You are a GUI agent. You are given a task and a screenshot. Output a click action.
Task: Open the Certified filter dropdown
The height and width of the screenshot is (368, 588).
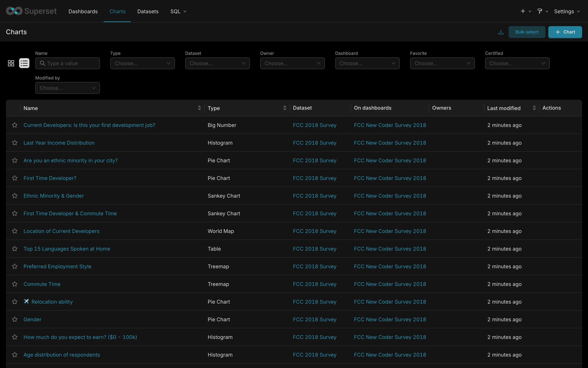click(517, 63)
